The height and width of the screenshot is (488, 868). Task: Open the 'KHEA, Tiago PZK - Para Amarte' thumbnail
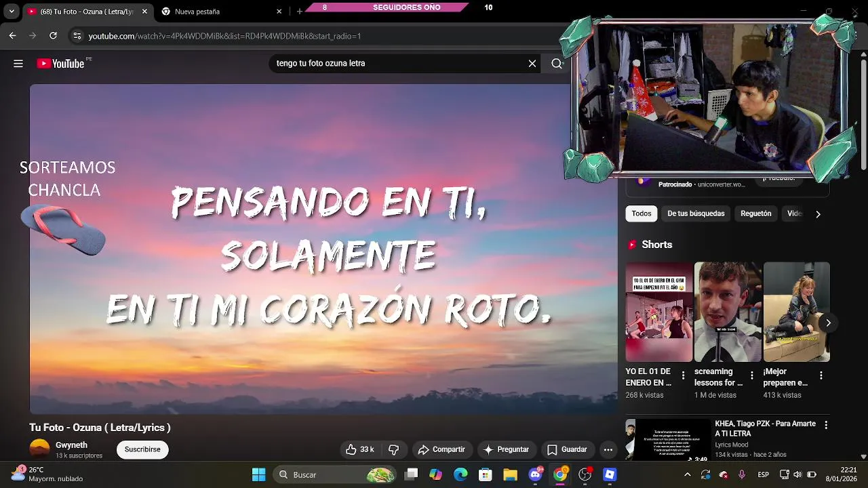[667, 441]
